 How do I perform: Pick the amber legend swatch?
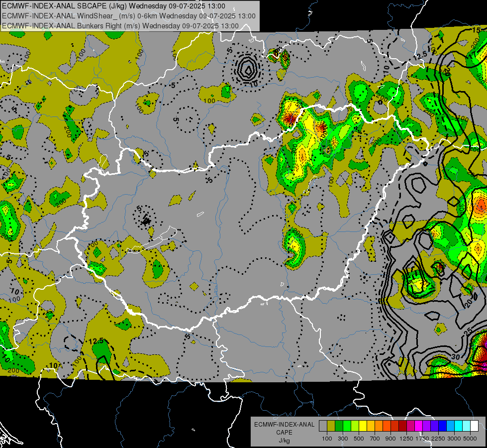[371, 426]
